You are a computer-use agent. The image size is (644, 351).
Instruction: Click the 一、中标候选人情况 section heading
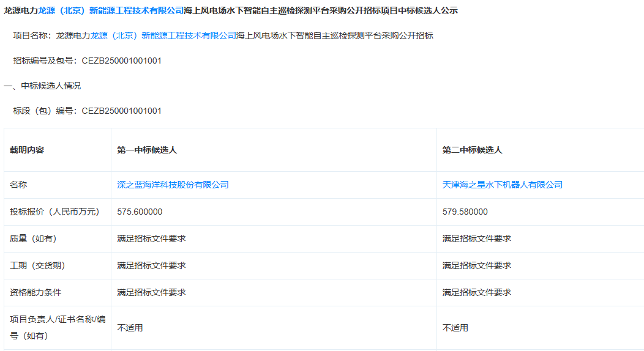click(42, 86)
